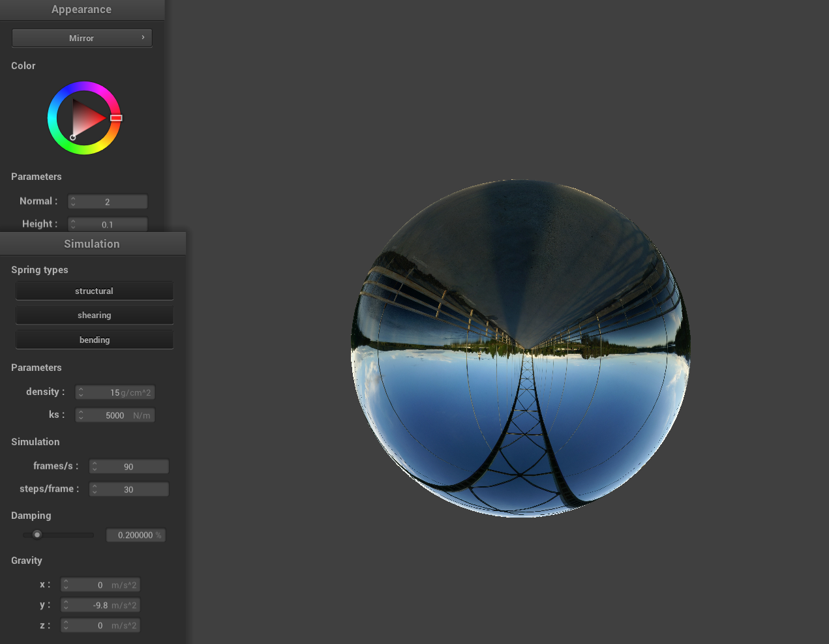This screenshot has height=644, width=829.
Task: Click the red hue marker on color wheel
Action: [116, 118]
